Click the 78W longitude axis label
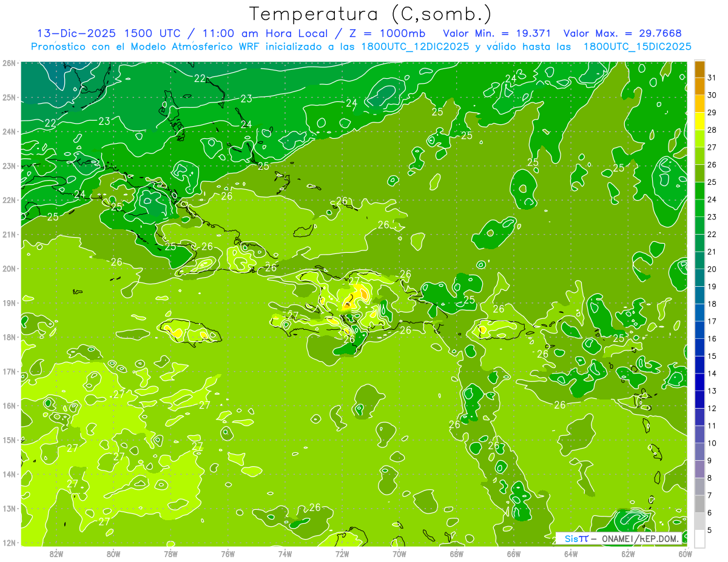728x562 pixels. [170, 554]
